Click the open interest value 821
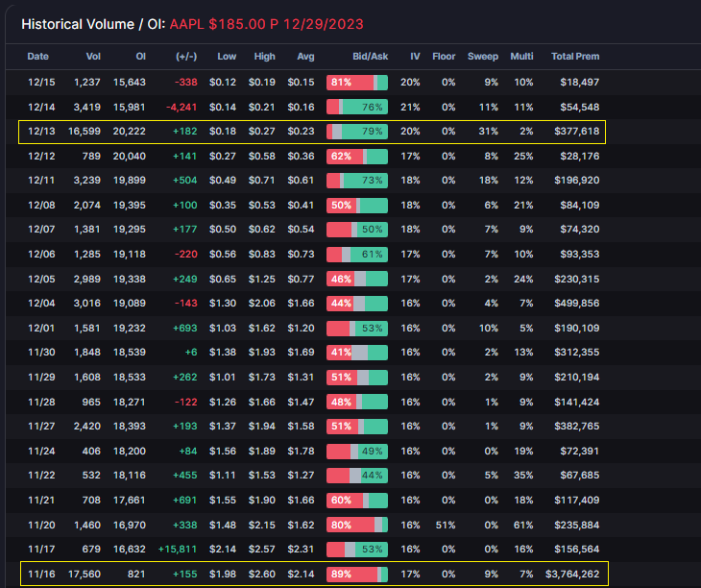The width and height of the screenshot is (701, 588). (136, 575)
